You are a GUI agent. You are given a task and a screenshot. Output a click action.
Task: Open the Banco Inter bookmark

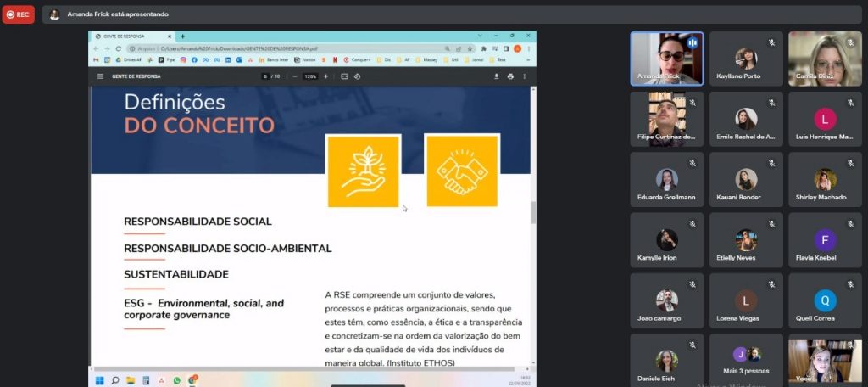276,60
